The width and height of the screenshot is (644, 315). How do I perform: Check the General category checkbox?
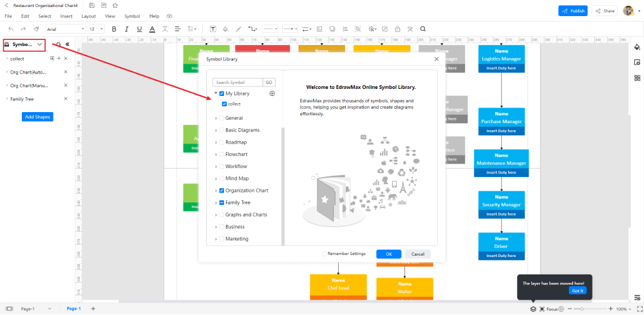(222, 118)
